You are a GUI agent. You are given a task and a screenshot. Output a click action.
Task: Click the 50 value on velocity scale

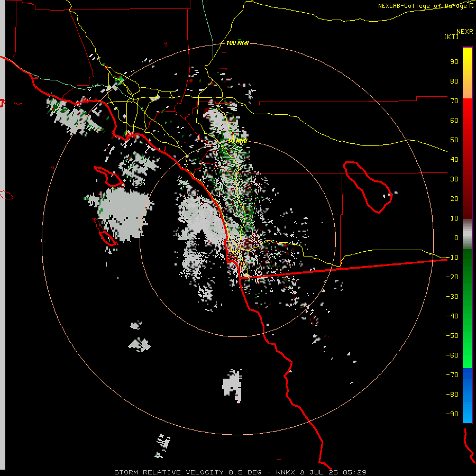pyautogui.click(x=454, y=140)
